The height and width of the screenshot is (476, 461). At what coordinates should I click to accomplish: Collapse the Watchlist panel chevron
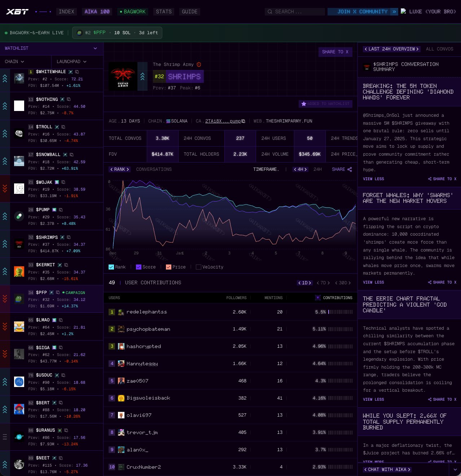click(x=95, y=48)
